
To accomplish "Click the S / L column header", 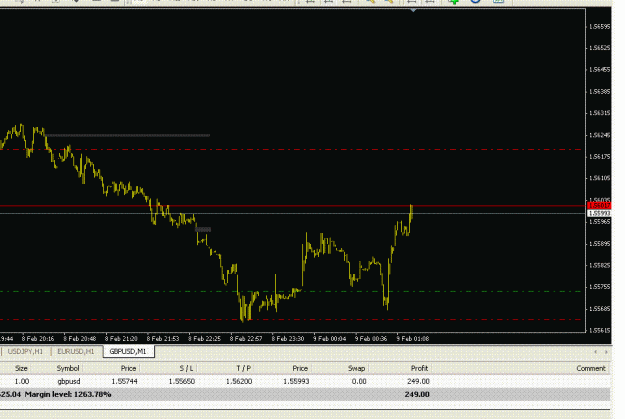I will [x=187, y=368].
